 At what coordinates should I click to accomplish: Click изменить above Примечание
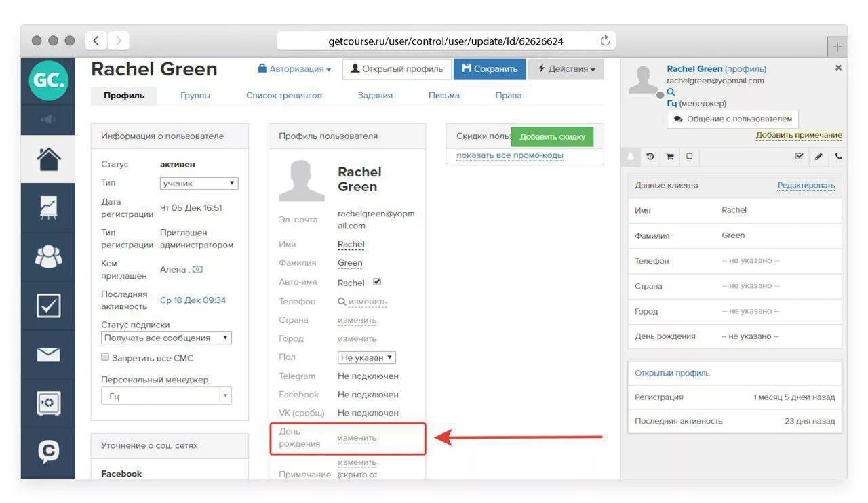coord(357,462)
